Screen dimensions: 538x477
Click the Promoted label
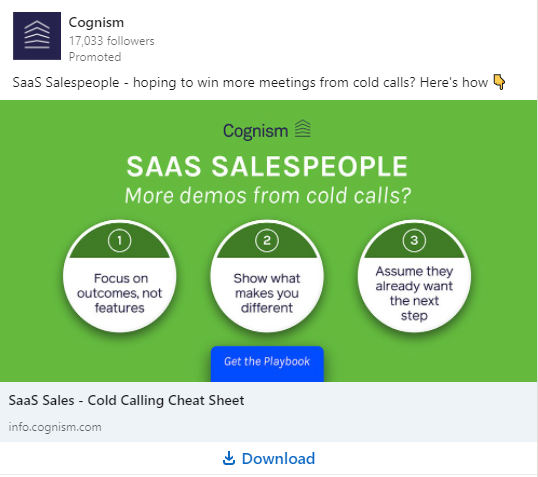pyautogui.click(x=95, y=57)
